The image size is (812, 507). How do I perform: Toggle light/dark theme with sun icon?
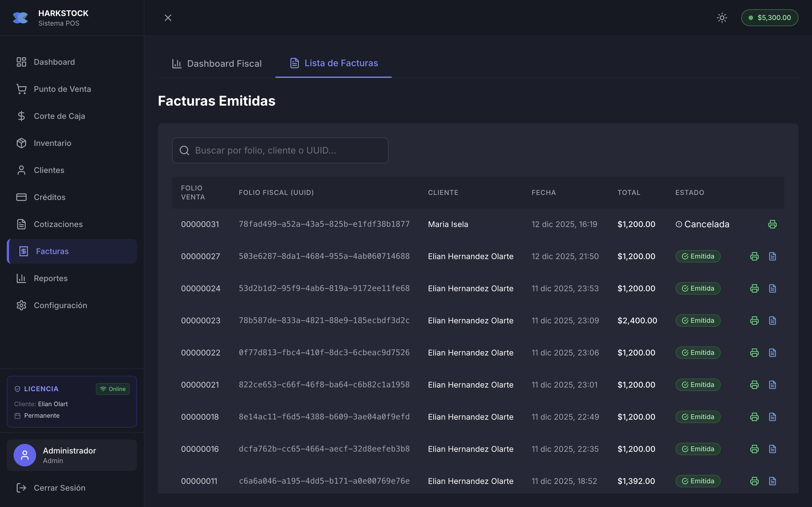point(722,18)
